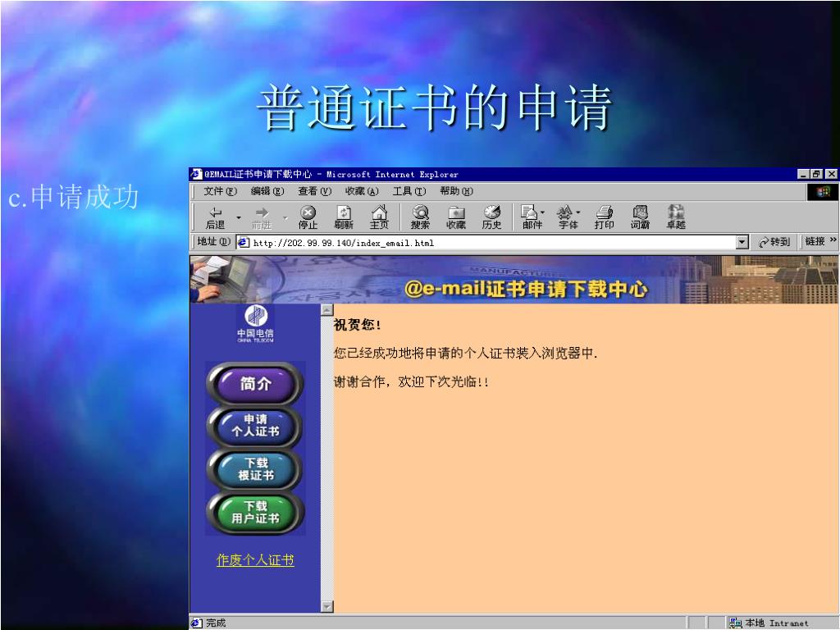Click the Mail (邮件) toolbar icon
Viewport: 840px width, 630px height.
[x=531, y=217]
